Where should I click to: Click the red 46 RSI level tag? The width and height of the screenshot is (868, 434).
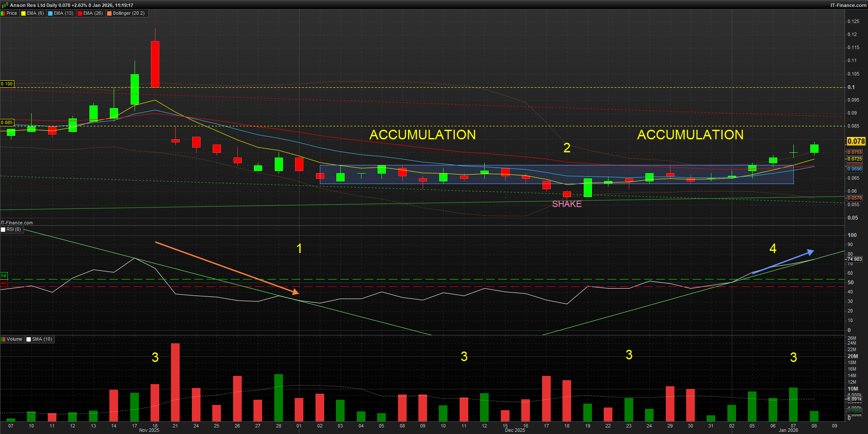4,283
